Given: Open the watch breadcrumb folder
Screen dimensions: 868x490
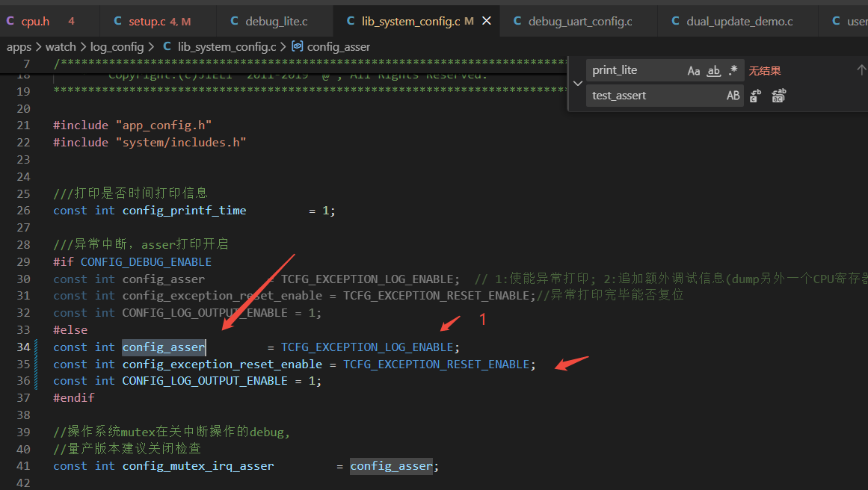Looking at the screenshot, I should 61,47.
